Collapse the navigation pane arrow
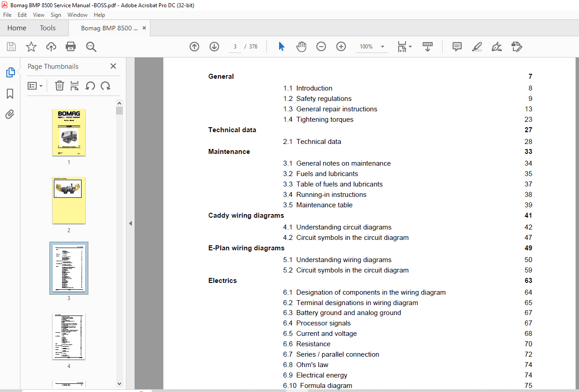The width and height of the screenshot is (579, 392). tap(130, 223)
